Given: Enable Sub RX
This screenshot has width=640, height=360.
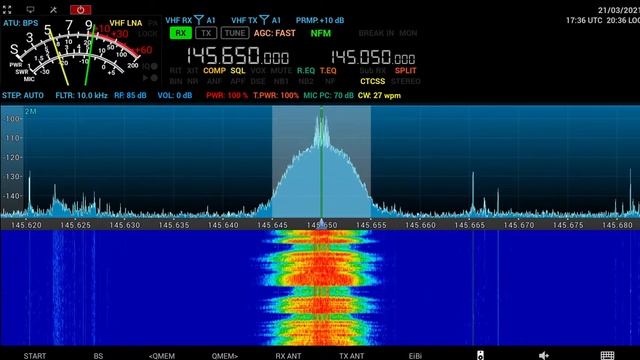Looking at the screenshot, I should [373, 71].
